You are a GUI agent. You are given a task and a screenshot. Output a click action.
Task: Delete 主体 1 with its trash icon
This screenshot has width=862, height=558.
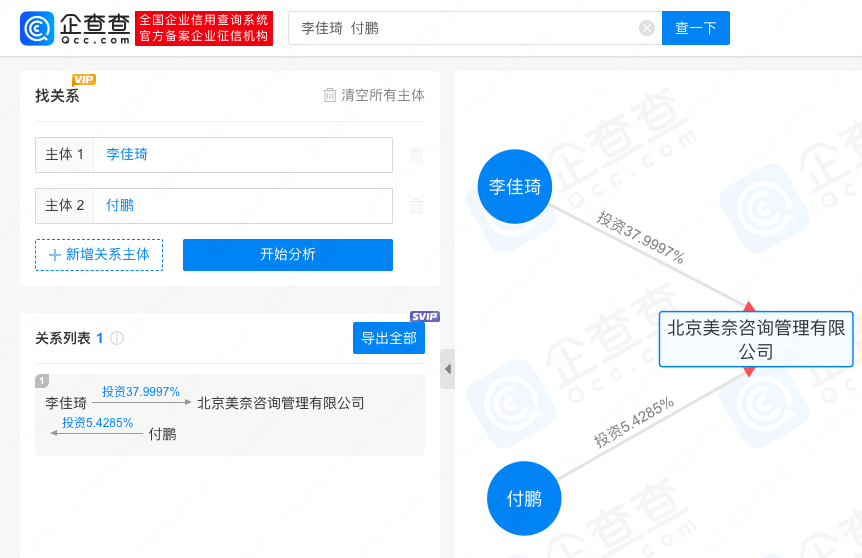tap(416, 155)
